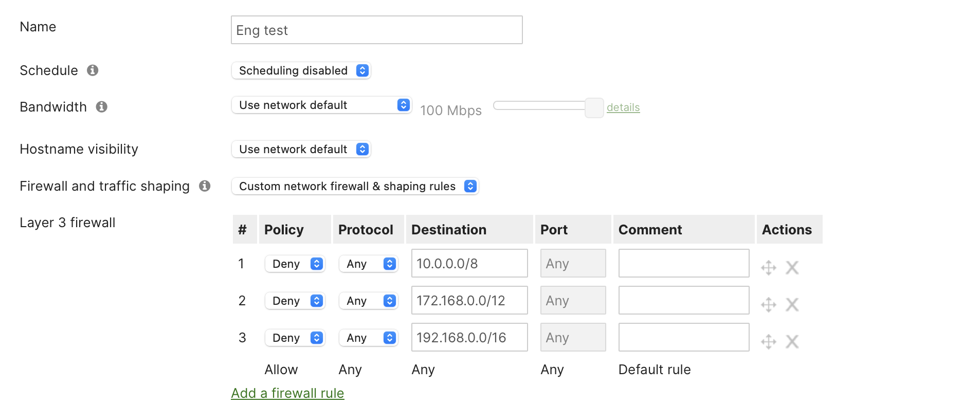Grab the move icon for rule 1

point(769,267)
